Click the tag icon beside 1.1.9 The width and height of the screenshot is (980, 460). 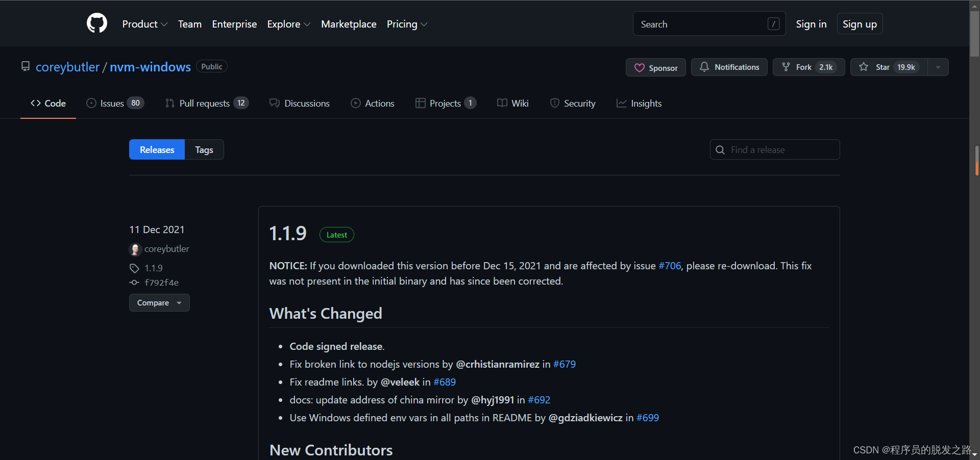click(134, 268)
